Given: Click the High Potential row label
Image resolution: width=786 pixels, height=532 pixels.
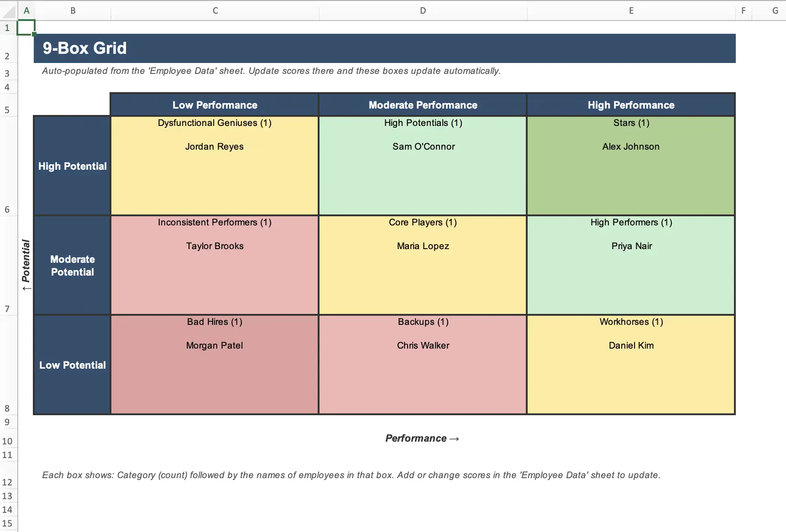Looking at the screenshot, I should tap(72, 166).
